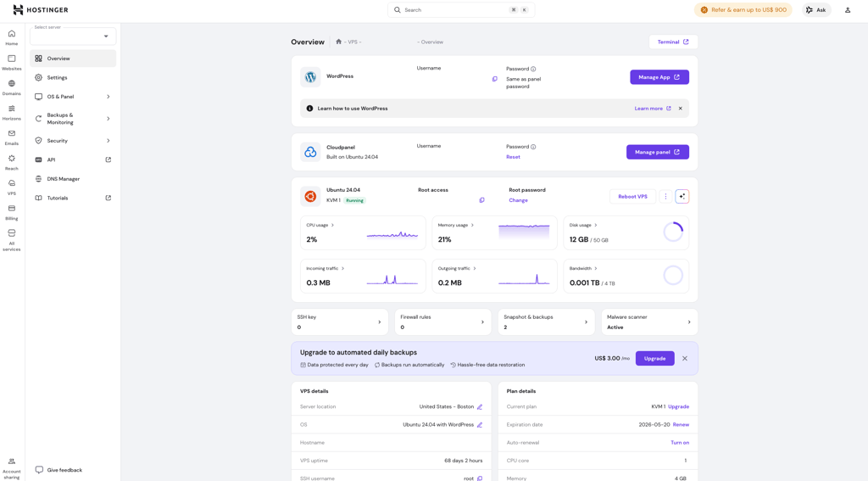
Task: Dismiss the Learn WordPress notice
Action: (x=681, y=109)
